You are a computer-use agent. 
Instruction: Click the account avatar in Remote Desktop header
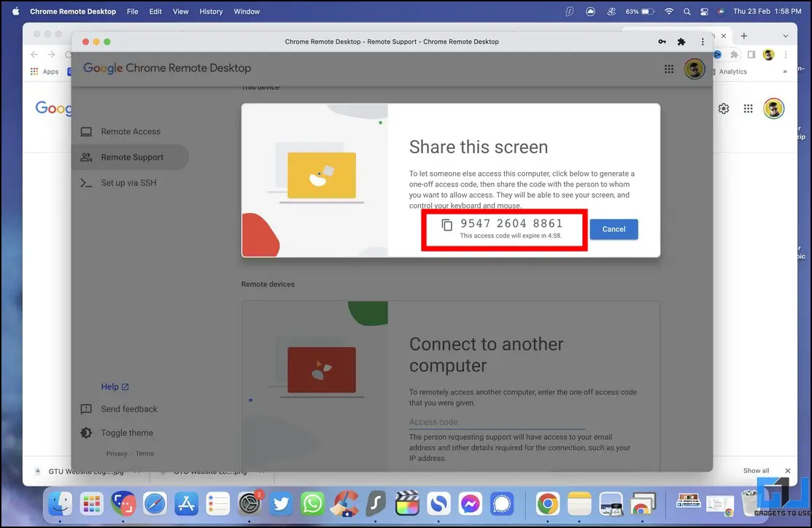(695, 69)
